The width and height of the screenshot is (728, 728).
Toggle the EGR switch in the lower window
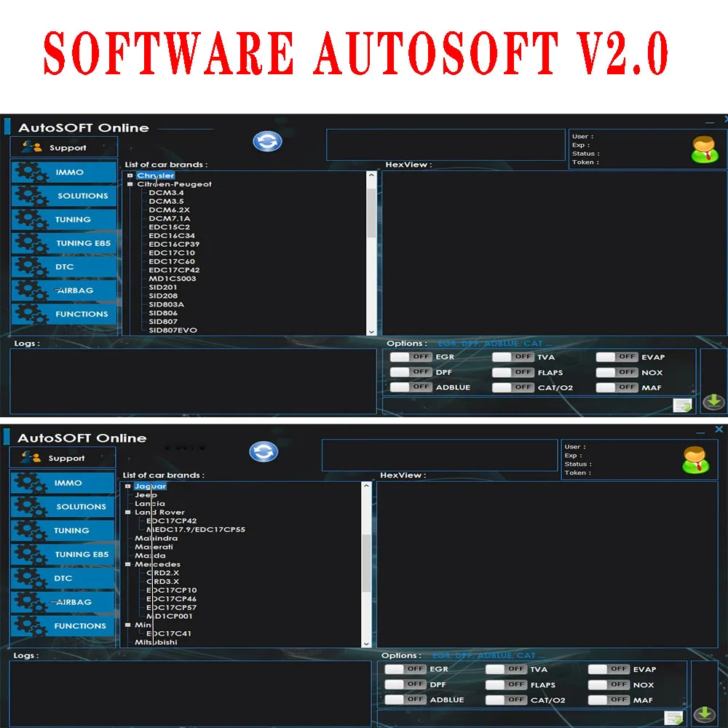click(x=405, y=669)
